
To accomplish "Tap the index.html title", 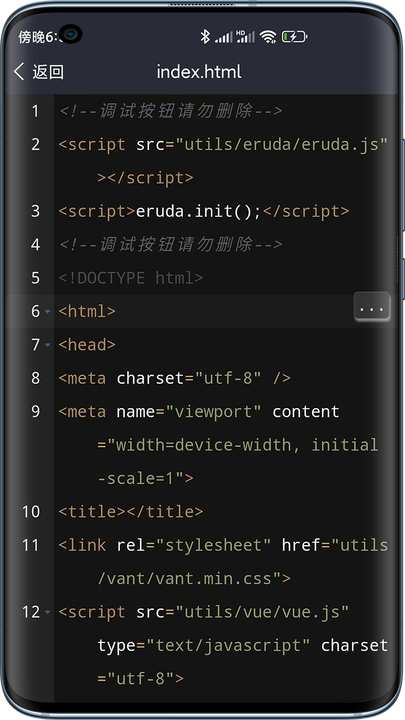I will [x=199, y=72].
